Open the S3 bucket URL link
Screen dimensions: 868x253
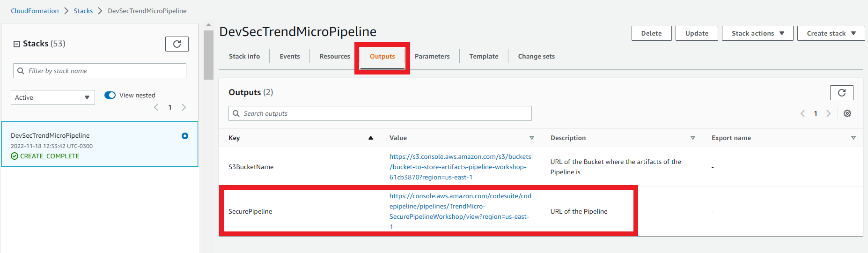pos(460,167)
